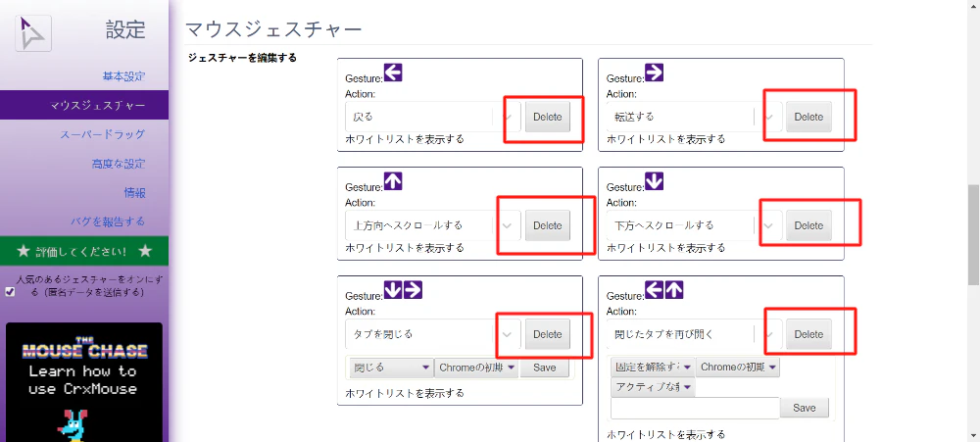Image resolution: width=980 pixels, height=442 pixels.
Task: Expand the 閉じる option dropdown
Action: pos(391,368)
